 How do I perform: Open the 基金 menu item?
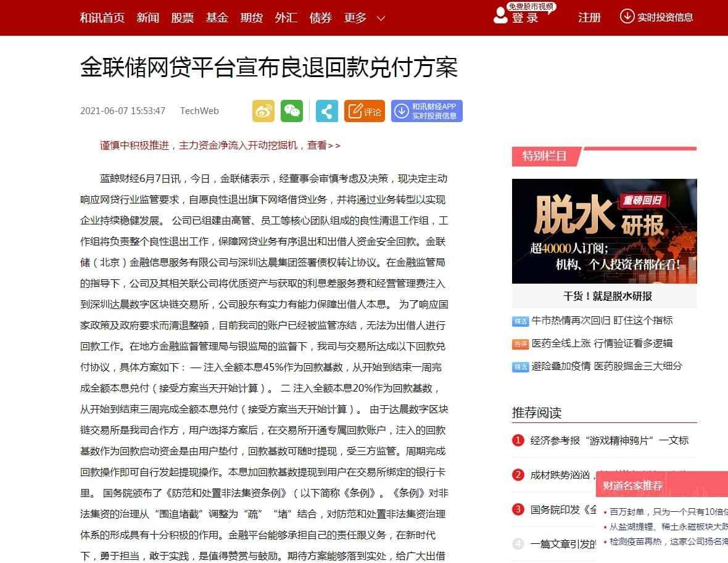(x=217, y=18)
